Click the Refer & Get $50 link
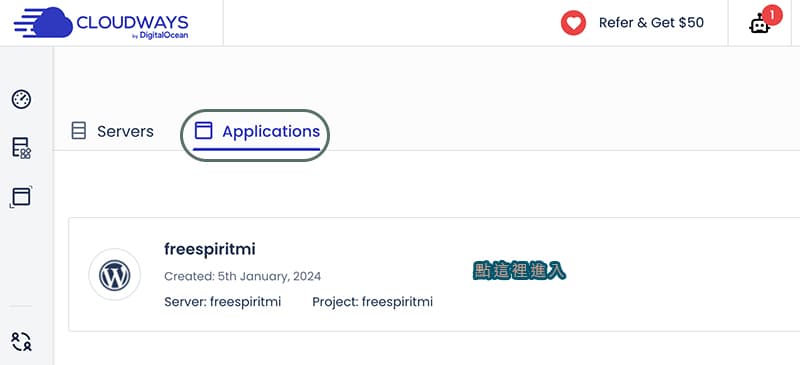The image size is (800, 365). (x=651, y=23)
